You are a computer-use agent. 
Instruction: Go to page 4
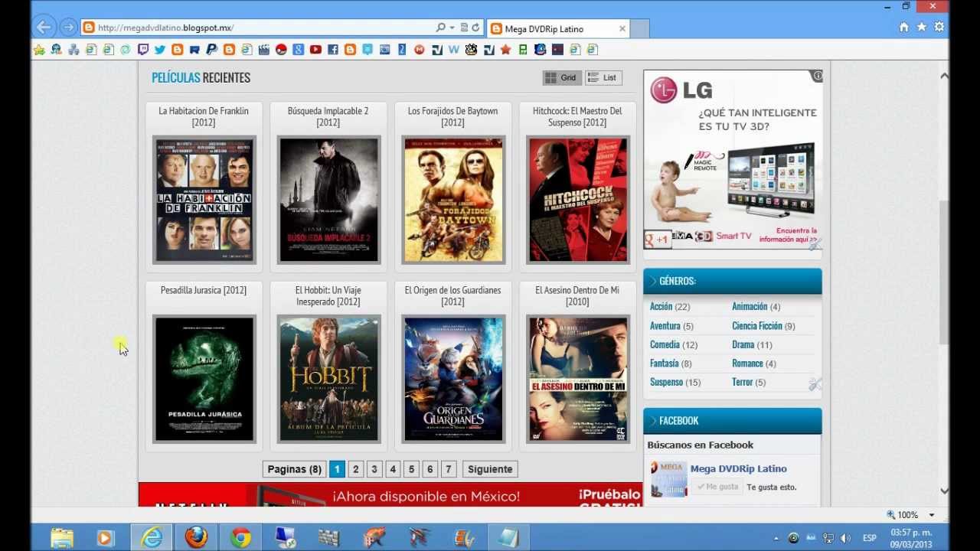393,469
